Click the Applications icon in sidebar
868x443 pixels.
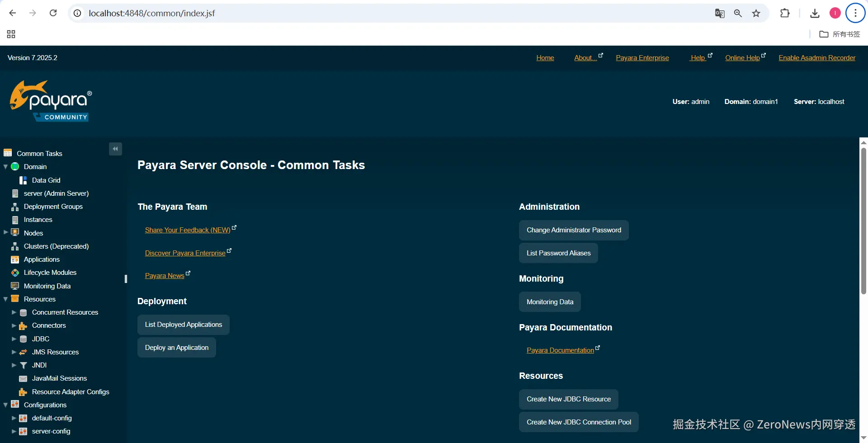coord(15,259)
